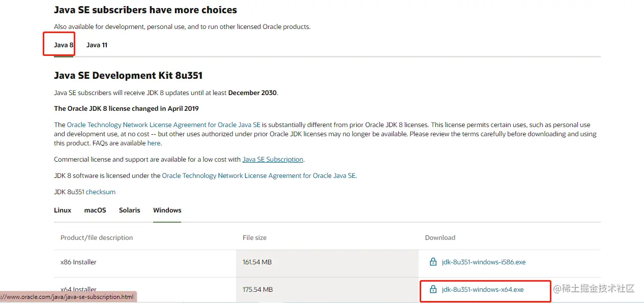Click the Download column header

(440, 237)
